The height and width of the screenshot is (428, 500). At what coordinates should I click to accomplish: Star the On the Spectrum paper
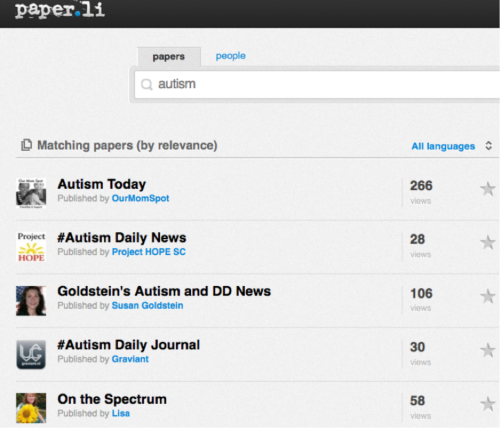(488, 404)
